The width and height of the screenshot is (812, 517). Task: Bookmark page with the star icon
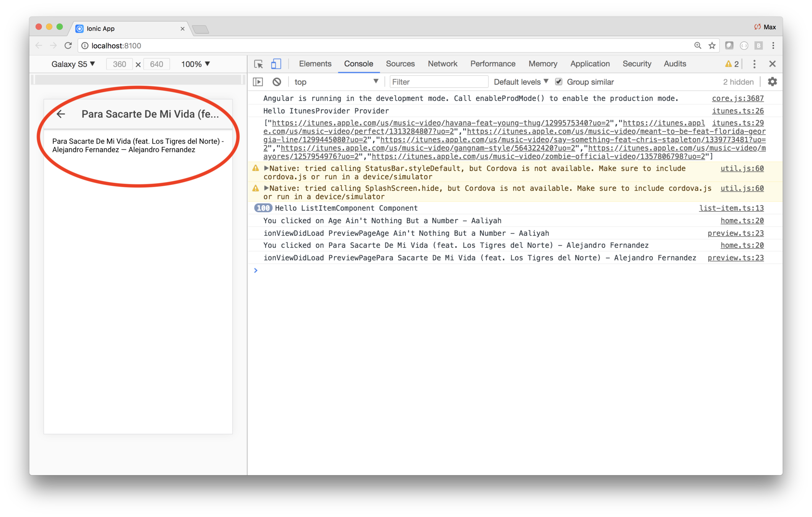click(712, 46)
